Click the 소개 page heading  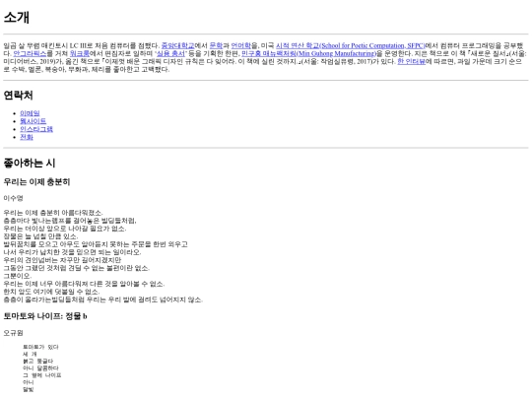click(x=17, y=18)
